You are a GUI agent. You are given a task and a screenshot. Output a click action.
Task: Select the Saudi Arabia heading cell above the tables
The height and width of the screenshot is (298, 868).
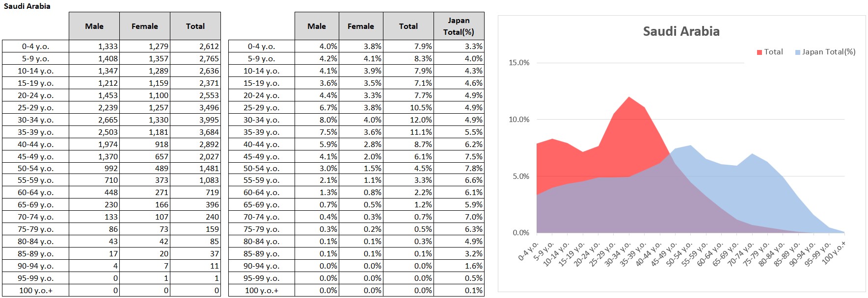(27, 6)
